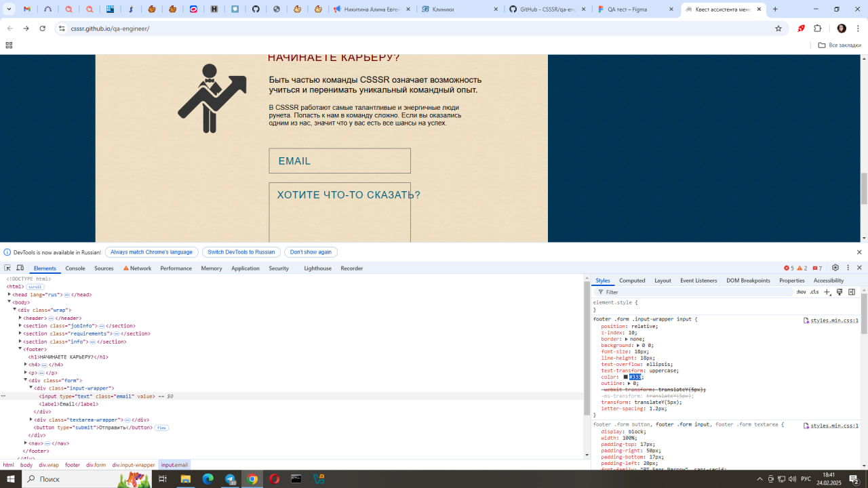Bookmark this page with the star icon

pos(778,28)
